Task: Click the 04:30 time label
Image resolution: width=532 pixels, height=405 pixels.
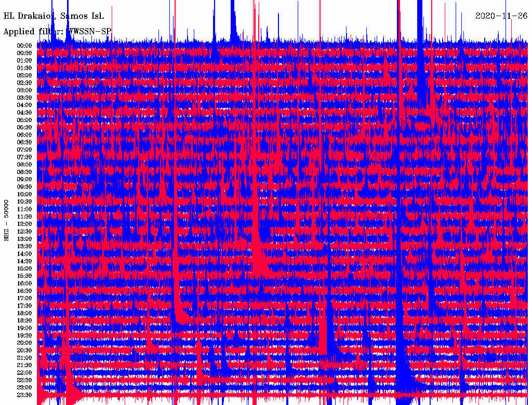Action: coord(24,113)
